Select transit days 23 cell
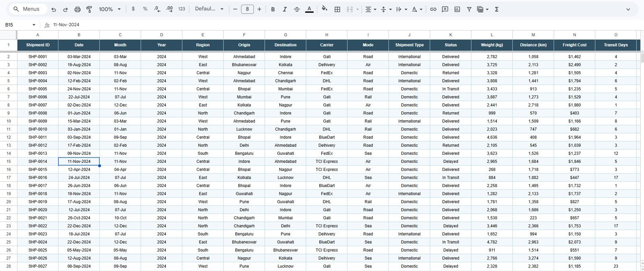 pos(616,266)
